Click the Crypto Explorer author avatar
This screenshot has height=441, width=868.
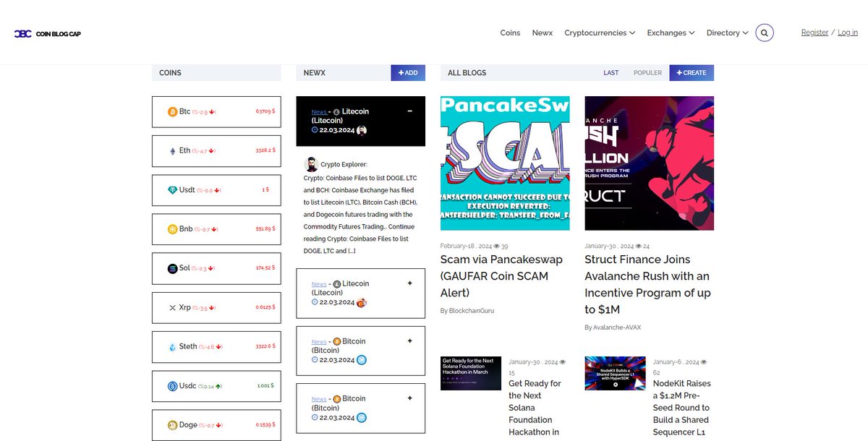(311, 163)
